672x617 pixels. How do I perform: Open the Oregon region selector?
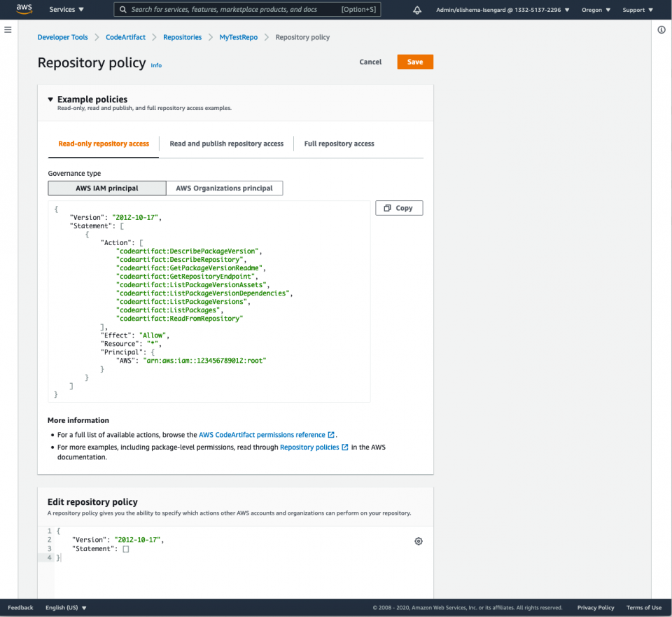[x=596, y=10]
